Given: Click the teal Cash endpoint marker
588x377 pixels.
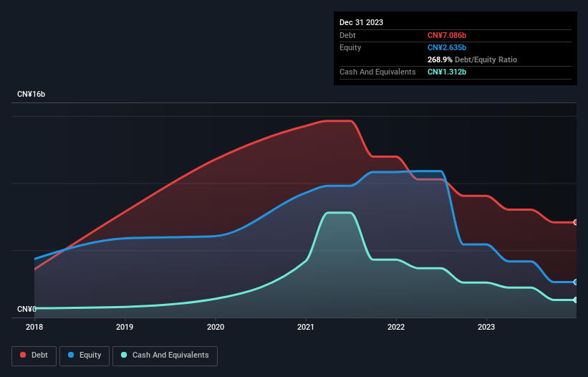Looking at the screenshot, I should (576, 300).
